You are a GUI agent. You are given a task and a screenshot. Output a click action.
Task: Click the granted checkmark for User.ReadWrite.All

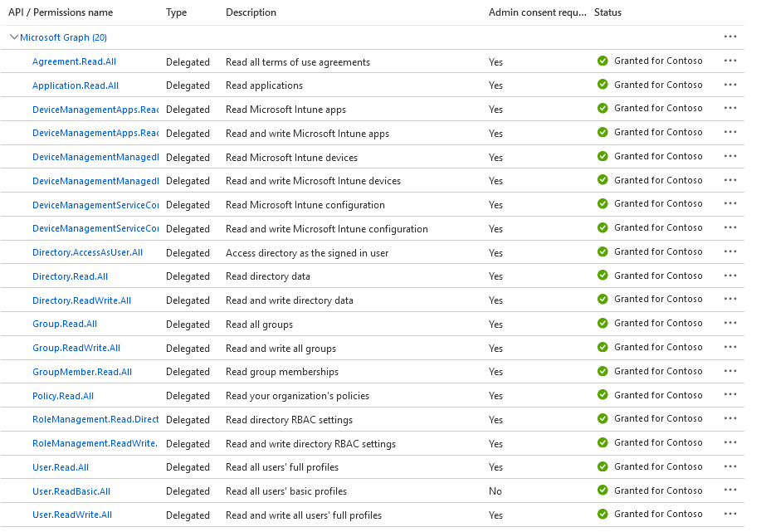pos(602,515)
